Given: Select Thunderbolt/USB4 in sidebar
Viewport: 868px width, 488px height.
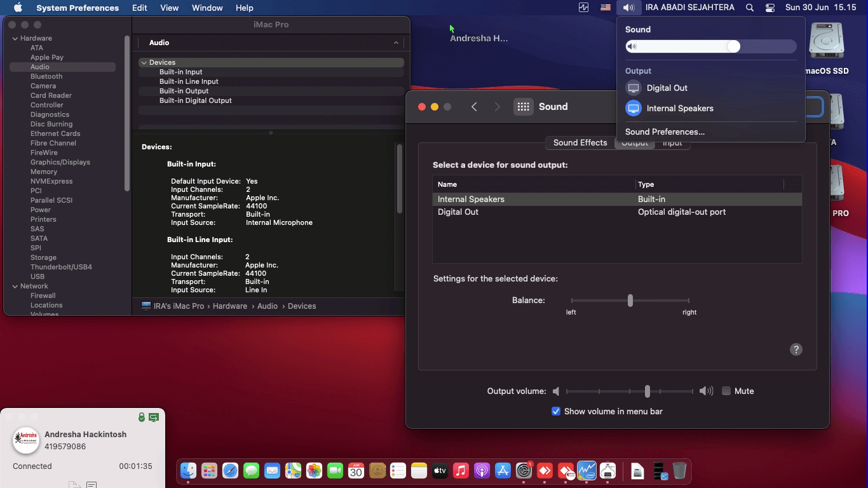Looking at the screenshot, I should click(61, 267).
